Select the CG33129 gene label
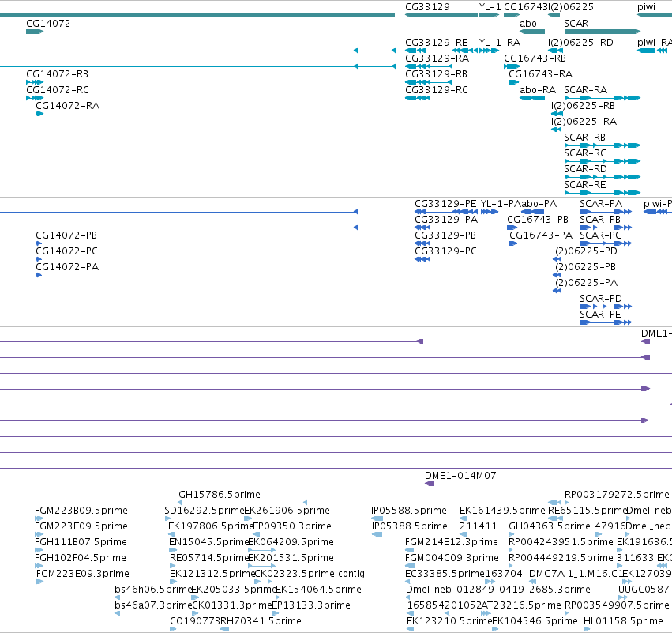 [427, 7]
